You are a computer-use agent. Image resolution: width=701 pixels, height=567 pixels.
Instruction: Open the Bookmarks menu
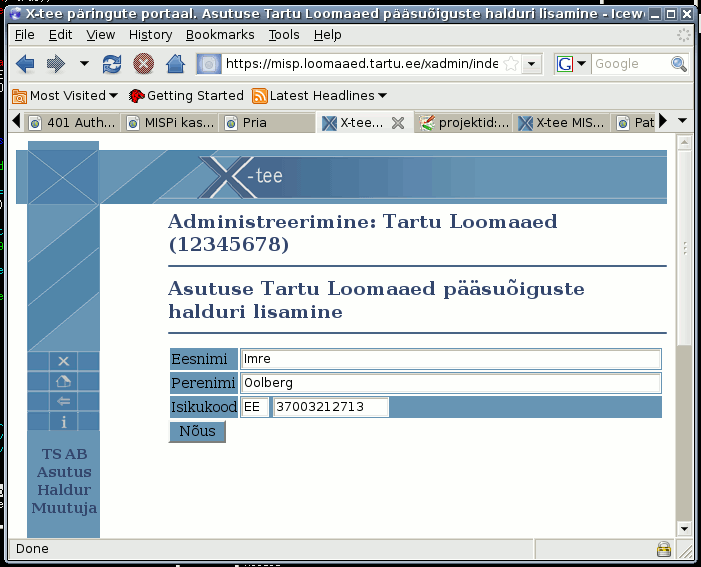220,35
